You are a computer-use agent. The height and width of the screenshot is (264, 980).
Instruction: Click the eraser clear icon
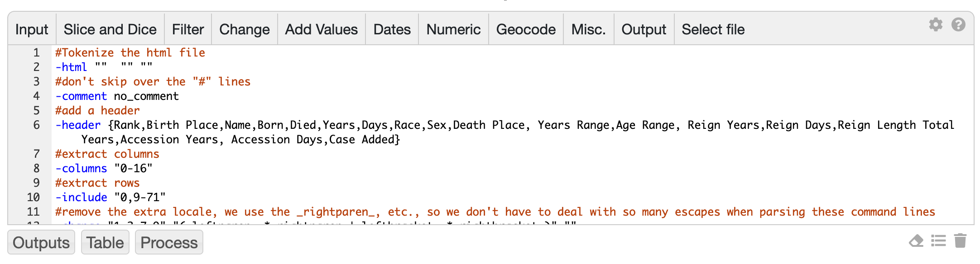(x=916, y=241)
